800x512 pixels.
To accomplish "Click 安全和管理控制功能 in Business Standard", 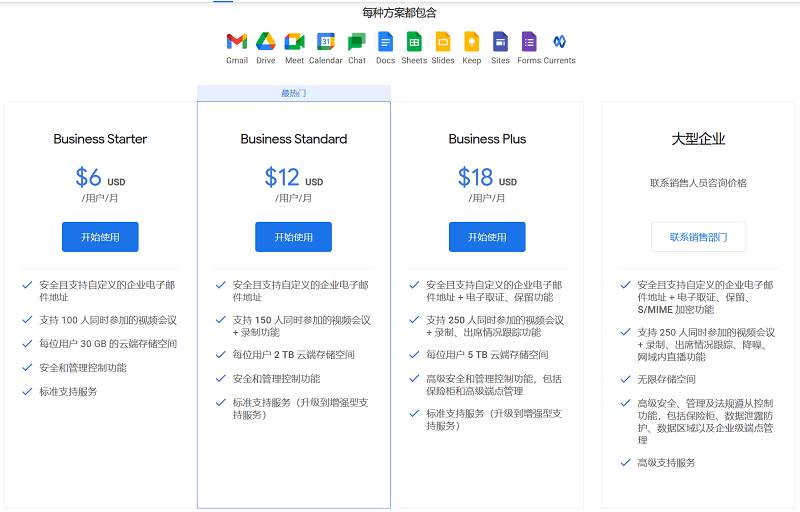I will pyautogui.click(x=277, y=378).
